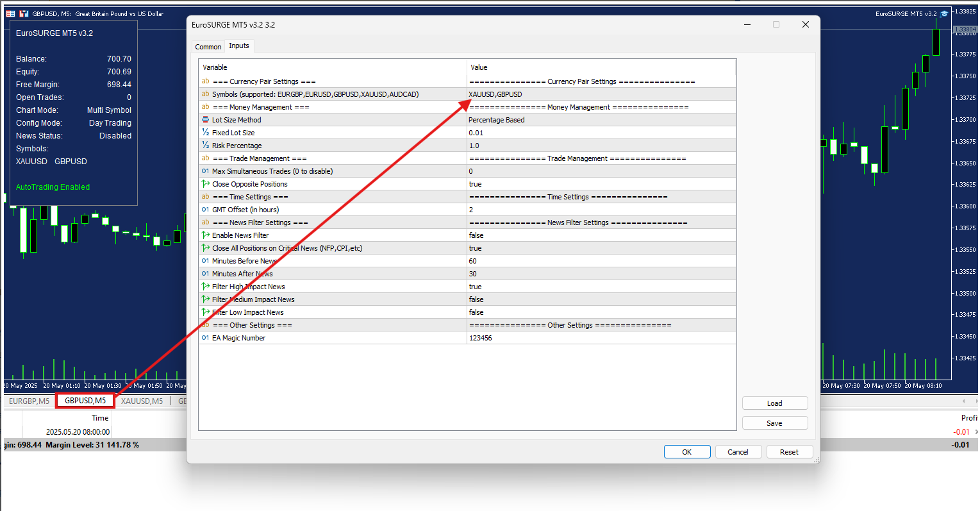Click the "Day Trading" config mode text

[x=110, y=123]
